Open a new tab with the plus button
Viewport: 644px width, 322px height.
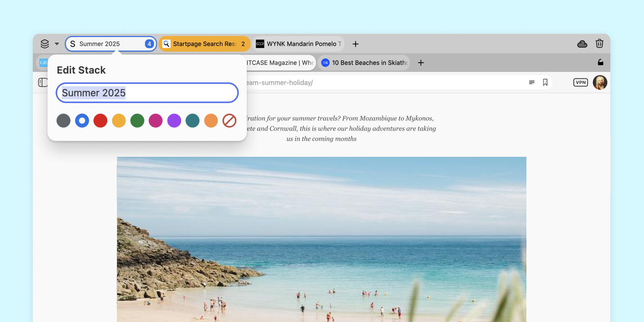click(355, 44)
